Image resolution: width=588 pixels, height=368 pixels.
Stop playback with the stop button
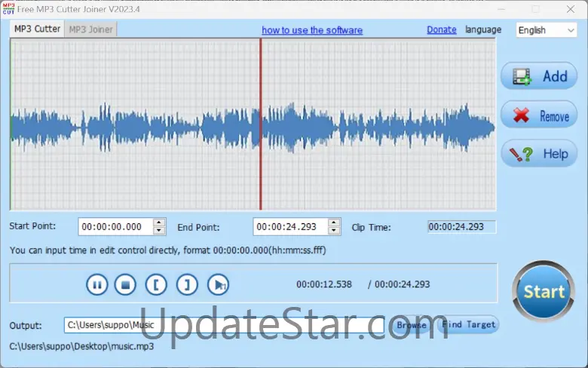coord(125,285)
